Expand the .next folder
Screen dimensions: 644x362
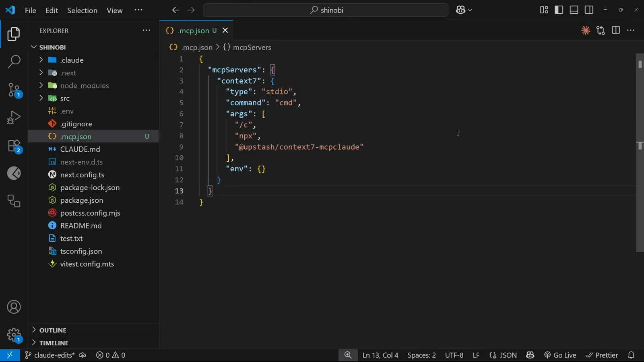click(93, 73)
